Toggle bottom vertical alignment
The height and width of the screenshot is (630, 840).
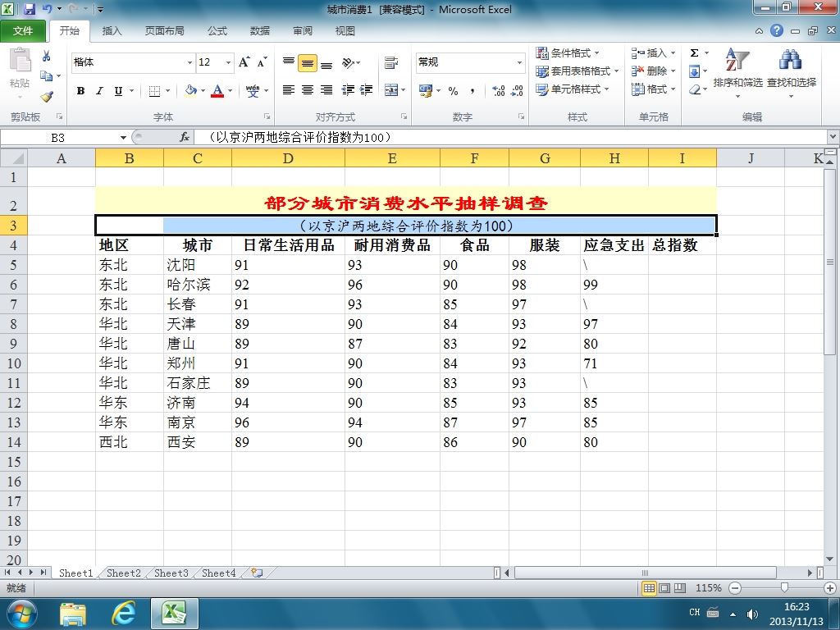click(x=326, y=63)
